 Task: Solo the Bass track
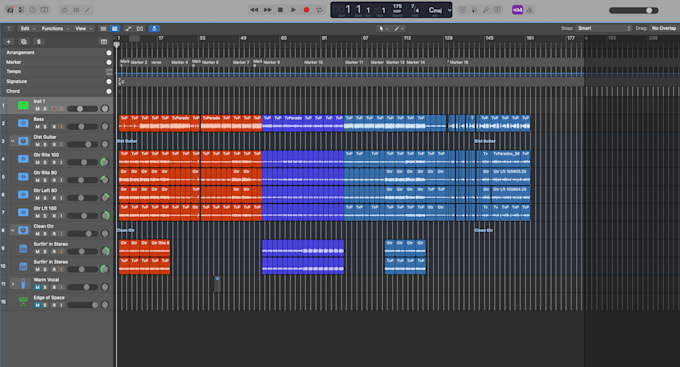[45, 127]
